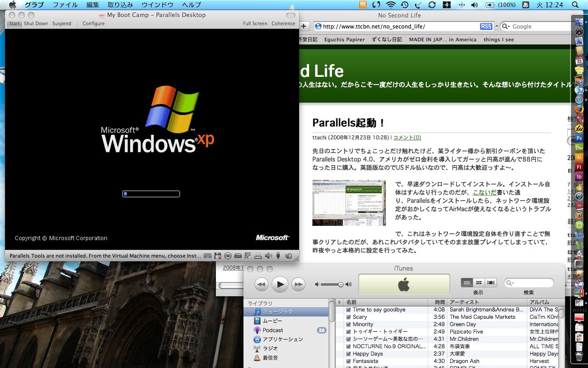Viewport: 588px width, 368px height.
Task: Click the USB plug icon in the Parallels status bar
Action: (x=278, y=256)
